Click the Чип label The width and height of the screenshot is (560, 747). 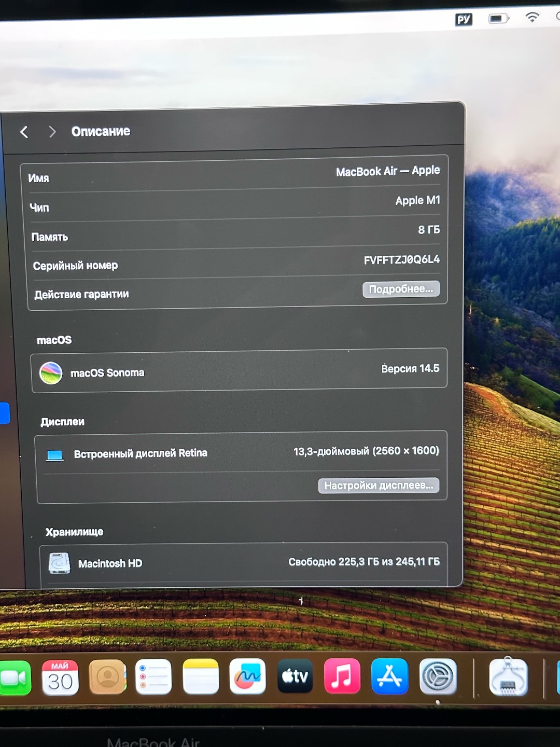point(39,208)
